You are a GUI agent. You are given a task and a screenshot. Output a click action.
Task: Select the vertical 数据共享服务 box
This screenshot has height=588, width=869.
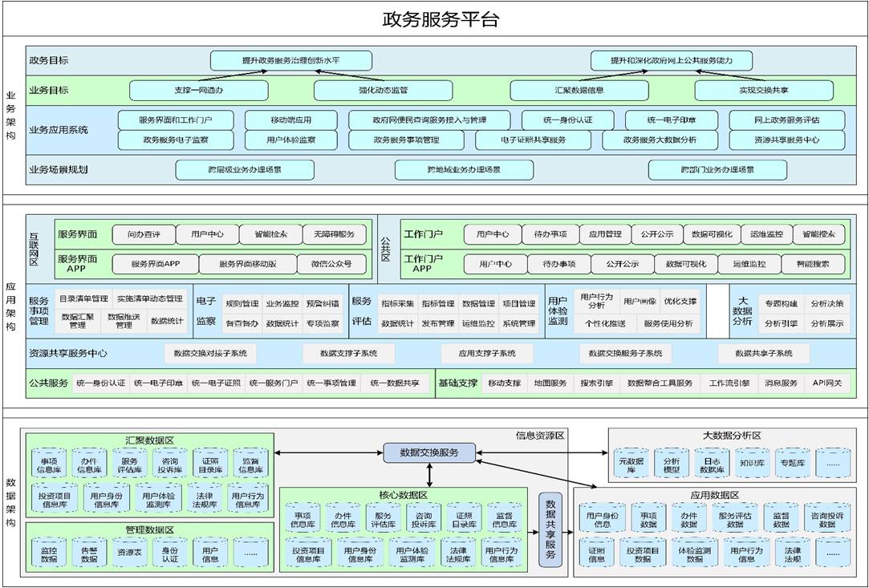tap(551, 529)
